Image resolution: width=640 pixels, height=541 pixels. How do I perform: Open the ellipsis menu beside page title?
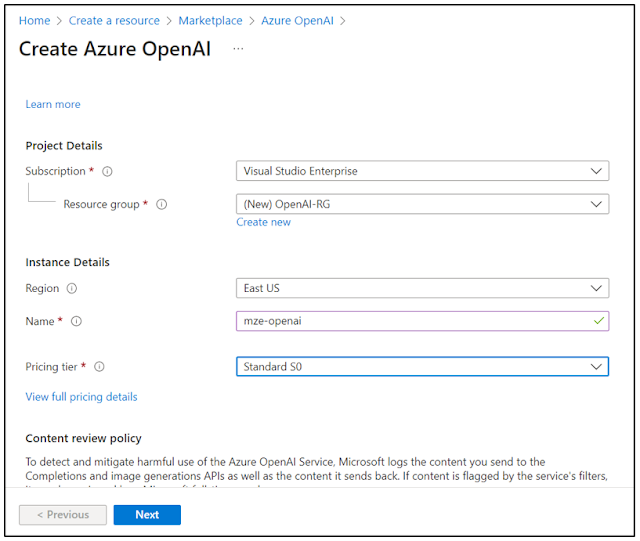[x=238, y=49]
